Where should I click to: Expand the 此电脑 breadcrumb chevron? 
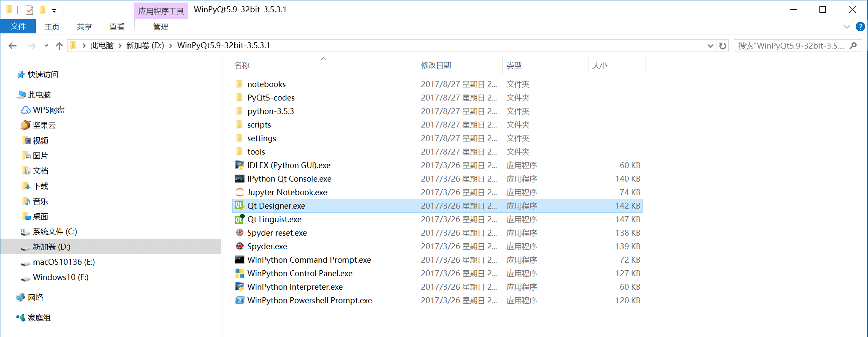tap(120, 46)
